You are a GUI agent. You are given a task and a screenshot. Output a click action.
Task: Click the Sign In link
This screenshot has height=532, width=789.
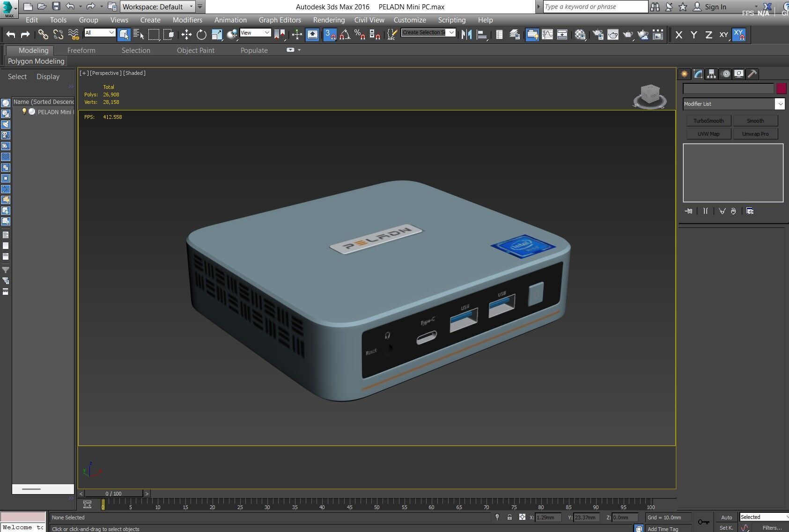pos(715,7)
